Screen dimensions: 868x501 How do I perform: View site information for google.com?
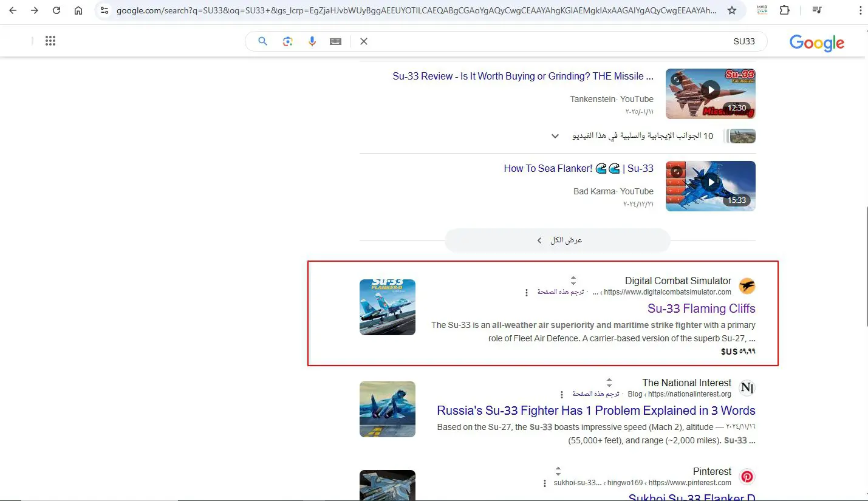click(x=104, y=10)
